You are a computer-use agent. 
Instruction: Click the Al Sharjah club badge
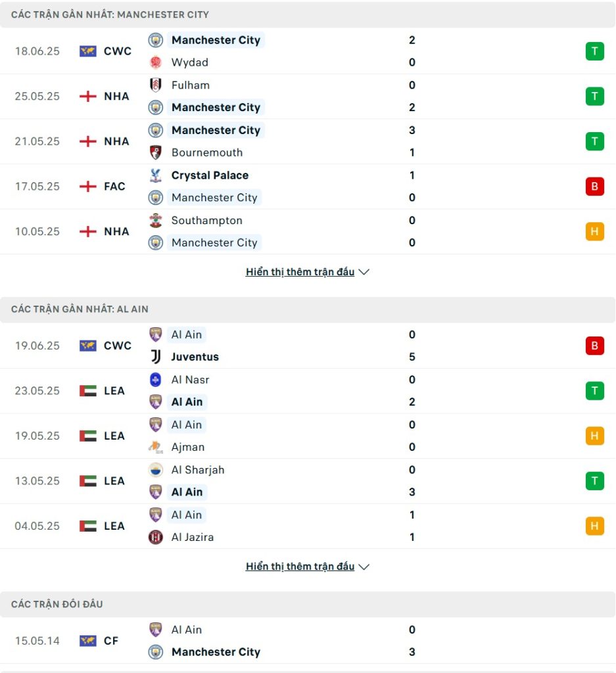pos(155,469)
